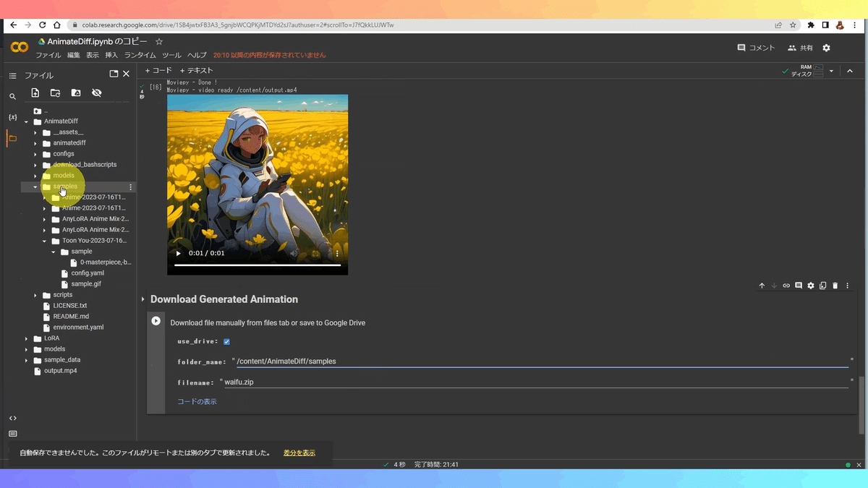Add comment icon in cell toolbar
This screenshot has height=488, width=868.
(x=799, y=286)
